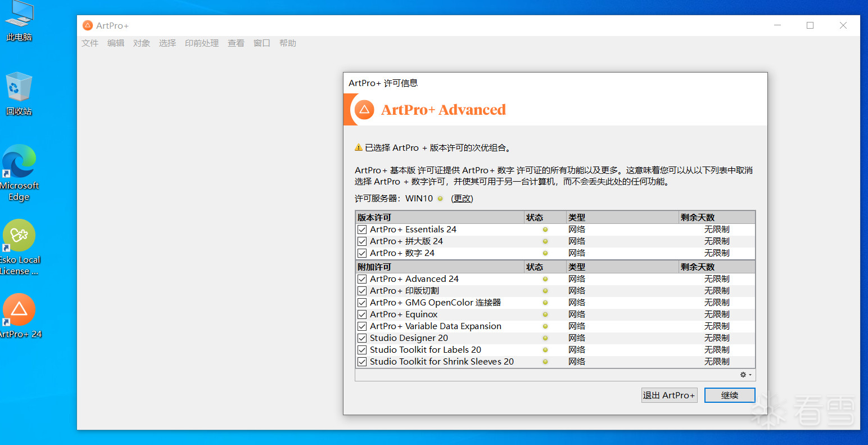The width and height of the screenshot is (868, 445).
Task: Uncheck ArtPro+ 数字 24 license
Action: tap(362, 253)
